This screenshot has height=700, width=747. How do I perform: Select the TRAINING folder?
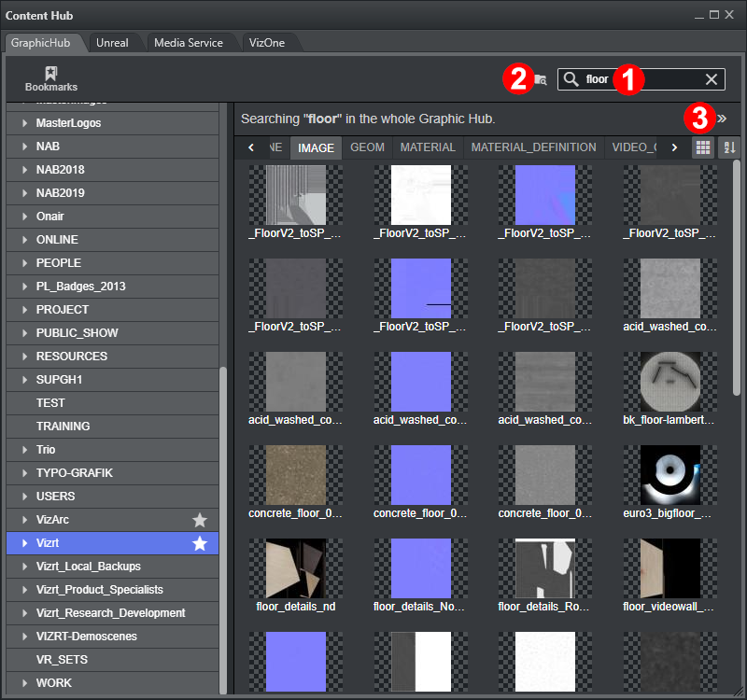[x=63, y=427]
